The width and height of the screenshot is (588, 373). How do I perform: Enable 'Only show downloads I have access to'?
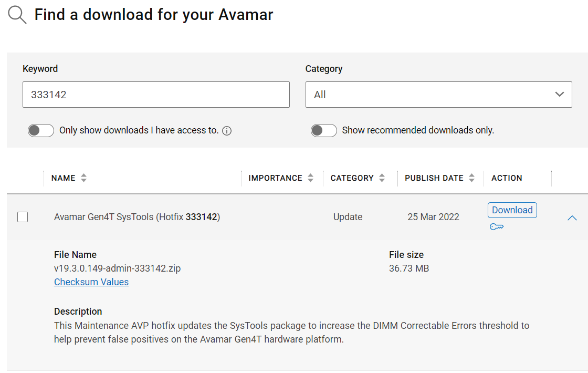[41, 130]
